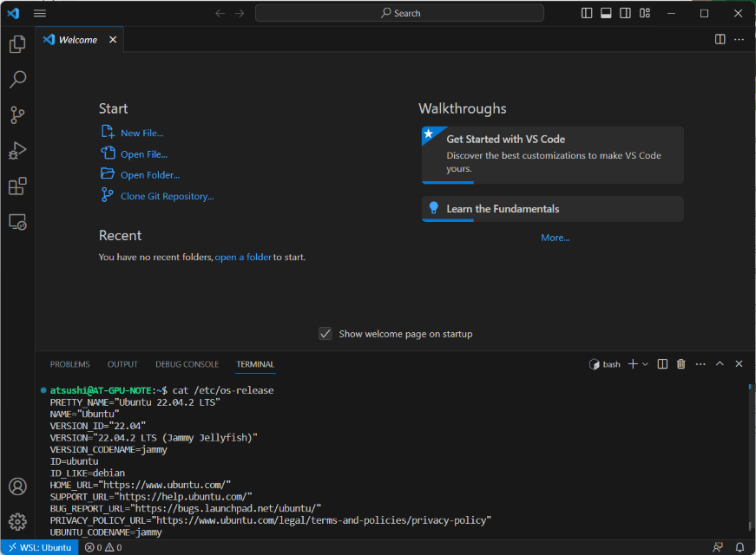Open the Manage settings gear
This screenshot has width=756, height=555.
[17, 521]
